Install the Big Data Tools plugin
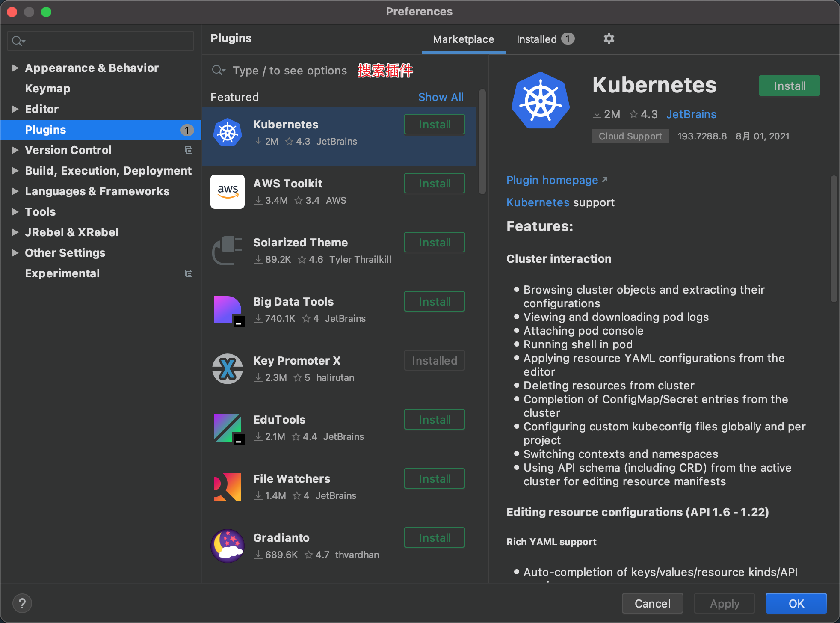This screenshot has width=840, height=623. [435, 301]
